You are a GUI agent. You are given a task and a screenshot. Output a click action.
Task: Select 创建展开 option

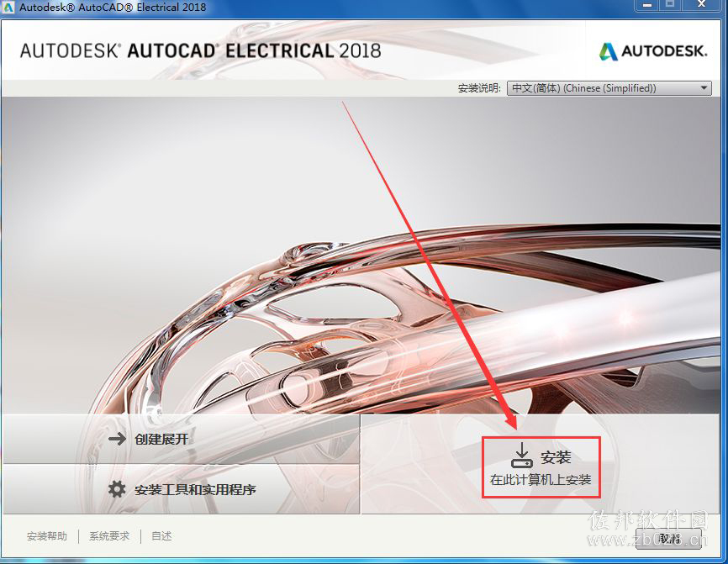[x=181, y=439]
